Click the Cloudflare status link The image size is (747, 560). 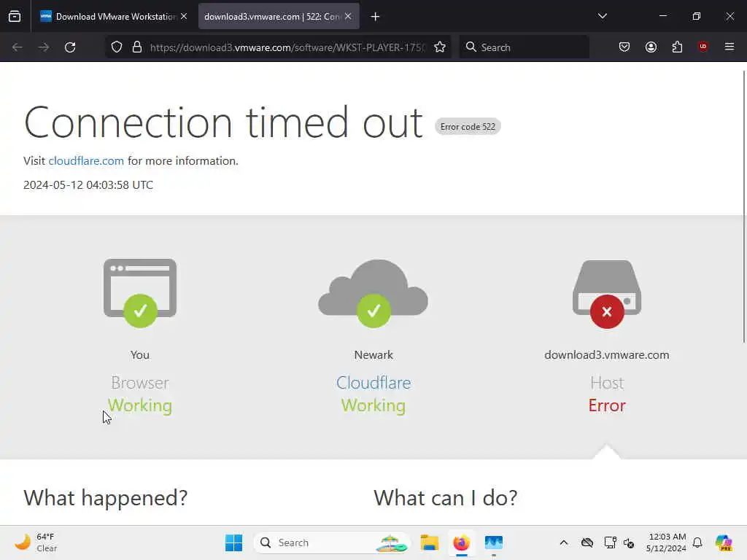373,383
